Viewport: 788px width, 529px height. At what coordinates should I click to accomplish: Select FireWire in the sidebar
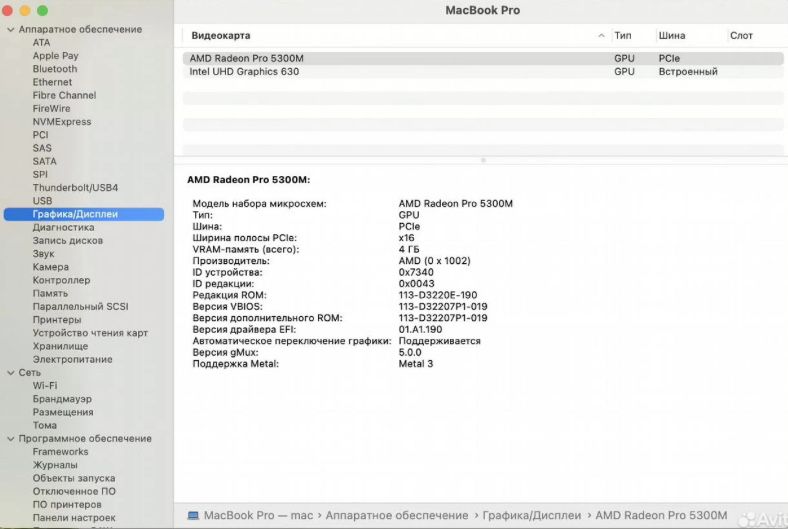[x=51, y=109]
